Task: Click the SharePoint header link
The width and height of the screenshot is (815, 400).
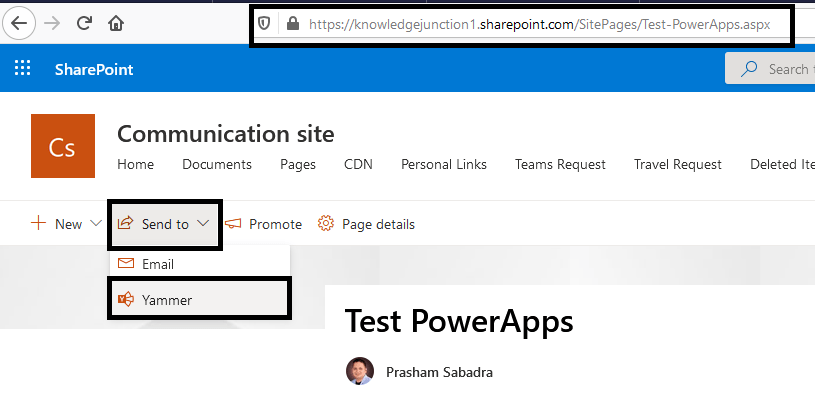Action: click(x=94, y=70)
